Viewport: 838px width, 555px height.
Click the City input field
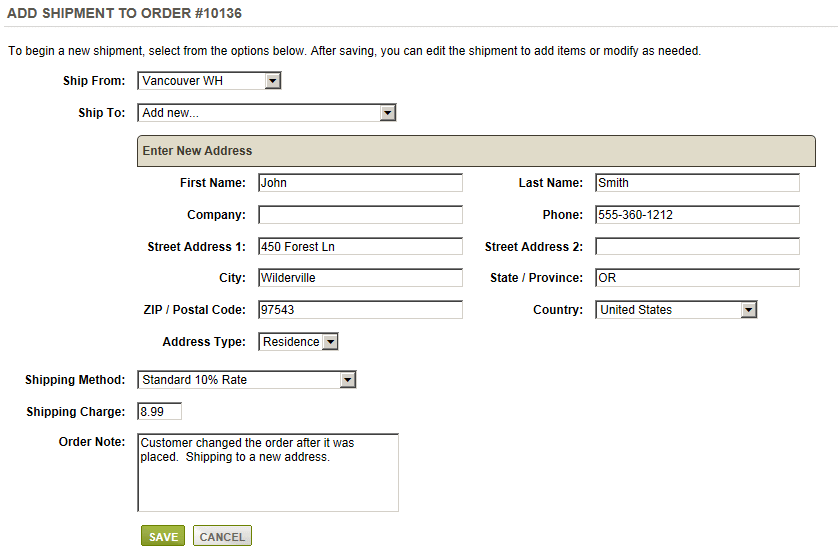click(360, 278)
